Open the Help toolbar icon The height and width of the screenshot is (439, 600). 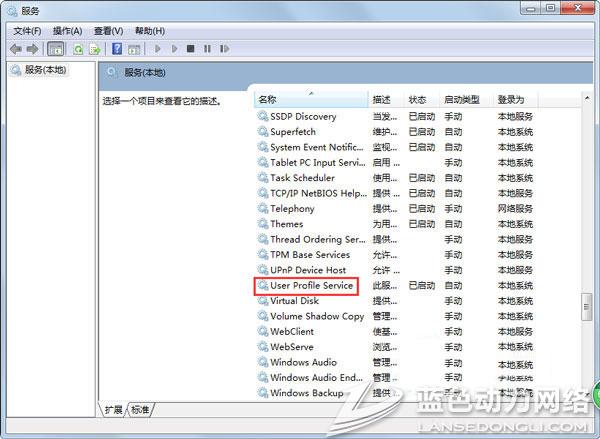[117, 48]
